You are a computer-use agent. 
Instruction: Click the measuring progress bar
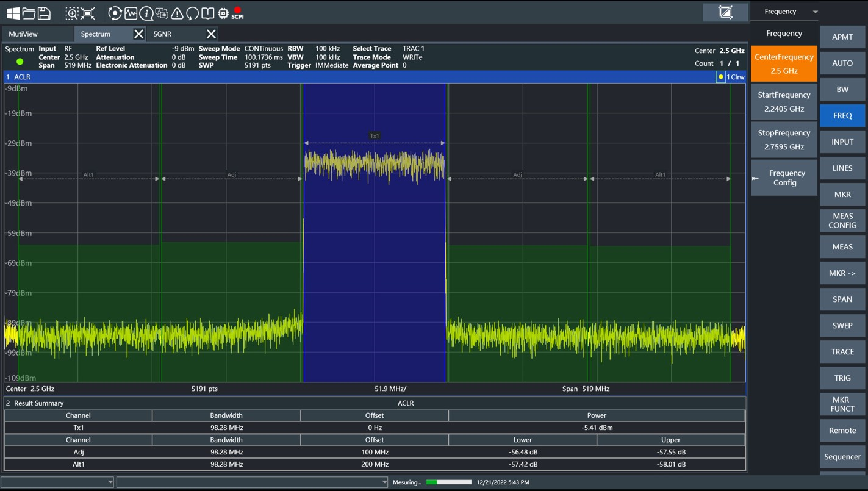tap(449, 482)
